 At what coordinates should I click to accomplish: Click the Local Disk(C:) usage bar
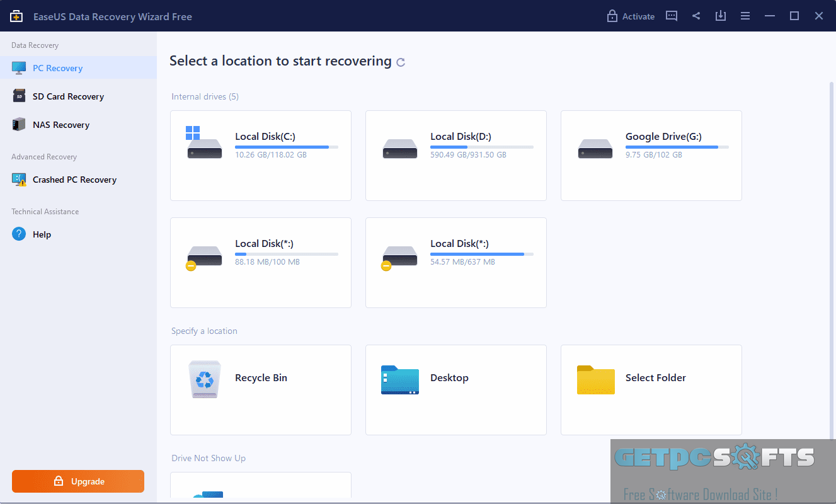(287, 147)
